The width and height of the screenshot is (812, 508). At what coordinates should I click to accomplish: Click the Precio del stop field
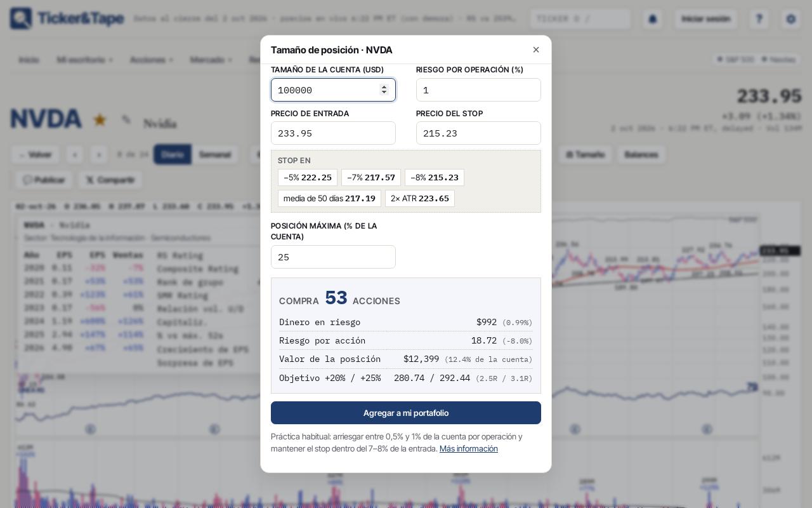click(x=478, y=133)
